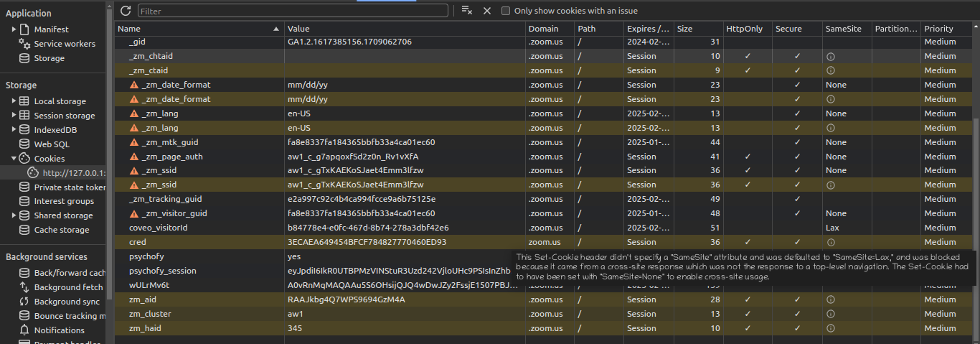
Task: Click the SameSite info icon in zm_cluster row
Action: pyautogui.click(x=830, y=314)
